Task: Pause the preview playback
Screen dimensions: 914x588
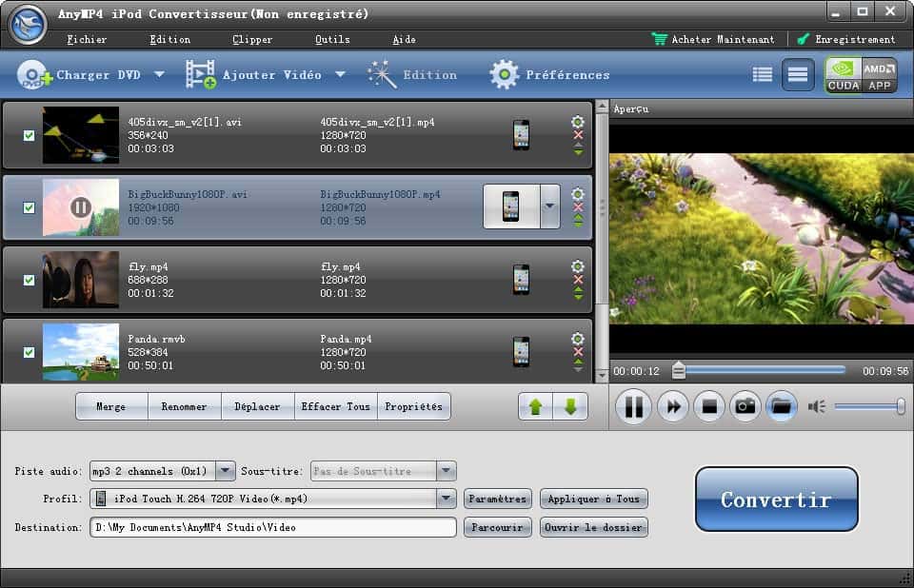Action: pyautogui.click(x=634, y=406)
